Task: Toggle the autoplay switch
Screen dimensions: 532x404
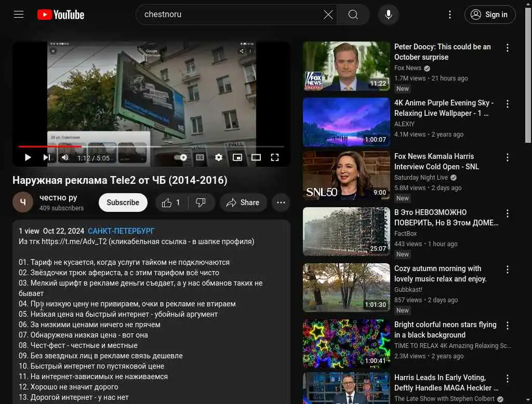Action: pyautogui.click(x=180, y=157)
